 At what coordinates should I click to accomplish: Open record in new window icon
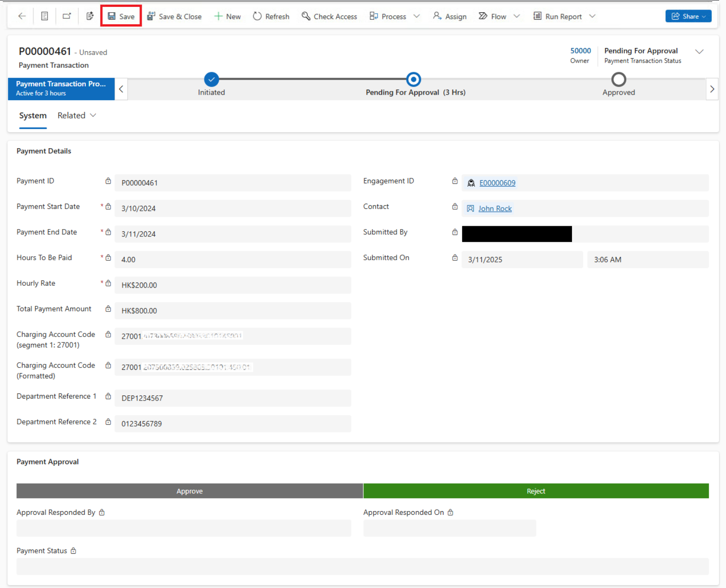coord(67,16)
